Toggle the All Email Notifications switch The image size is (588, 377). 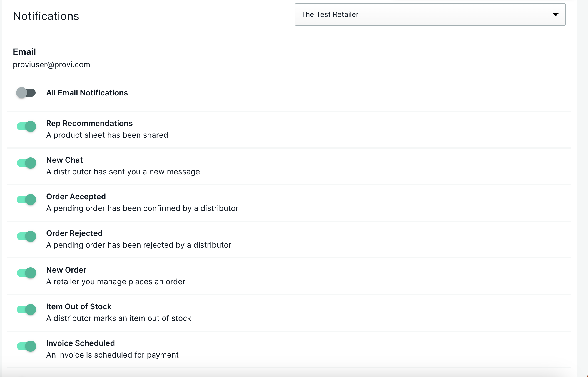tap(26, 93)
